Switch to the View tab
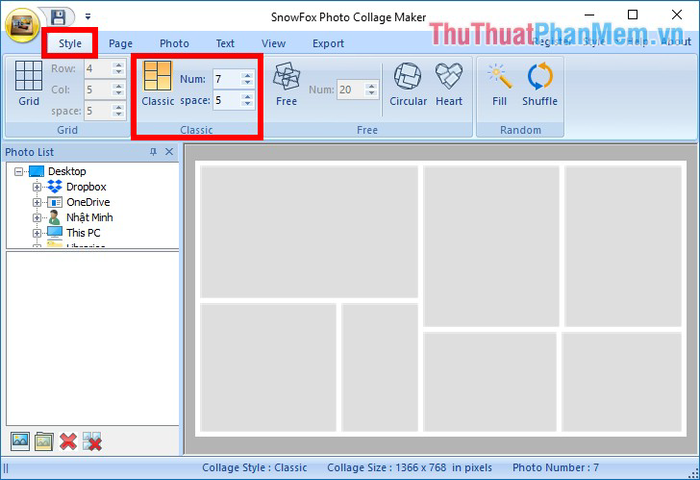Viewport: 700px width, 480px height. click(273, 43)
